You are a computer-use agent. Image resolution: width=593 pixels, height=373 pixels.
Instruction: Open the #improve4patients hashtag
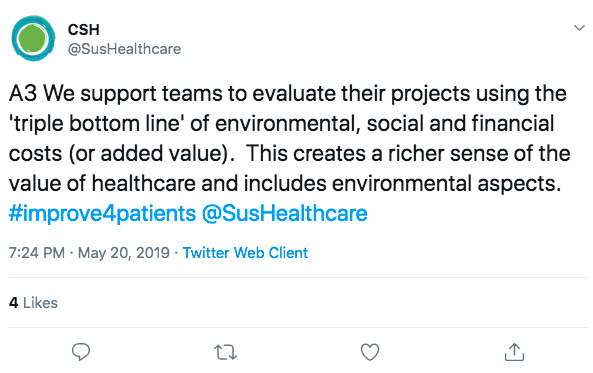pos(102,213)
